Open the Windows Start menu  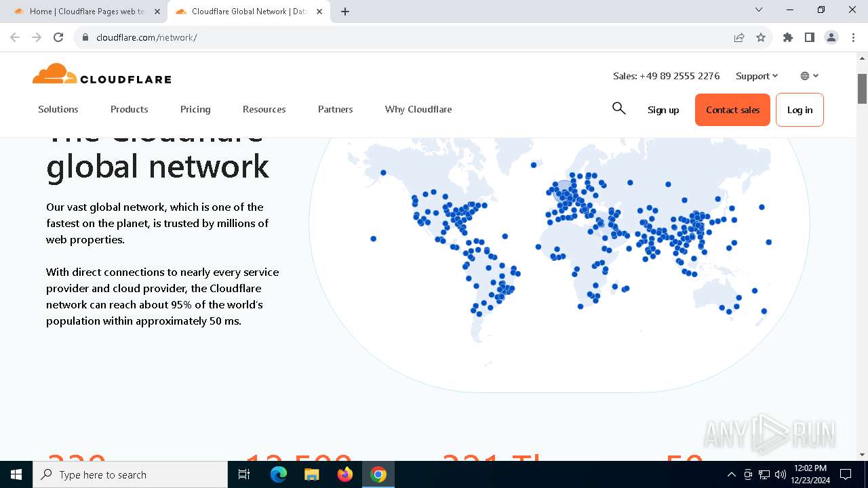point(16,474)
